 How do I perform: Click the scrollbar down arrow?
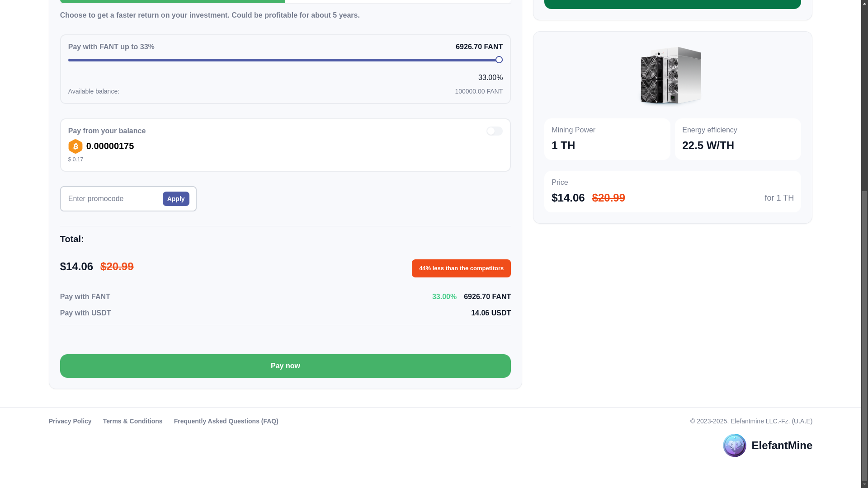(x=864, y=484)
